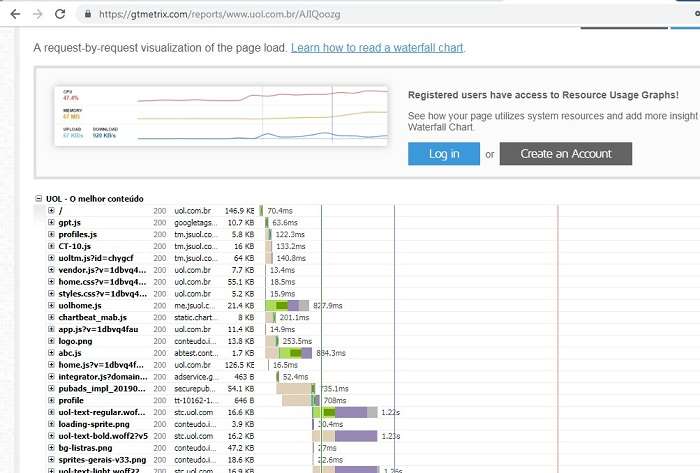Viewport: 700px width, 473px height.
Task: Expand the uol-text-bold.woff2 request
Action: [51, 436]
